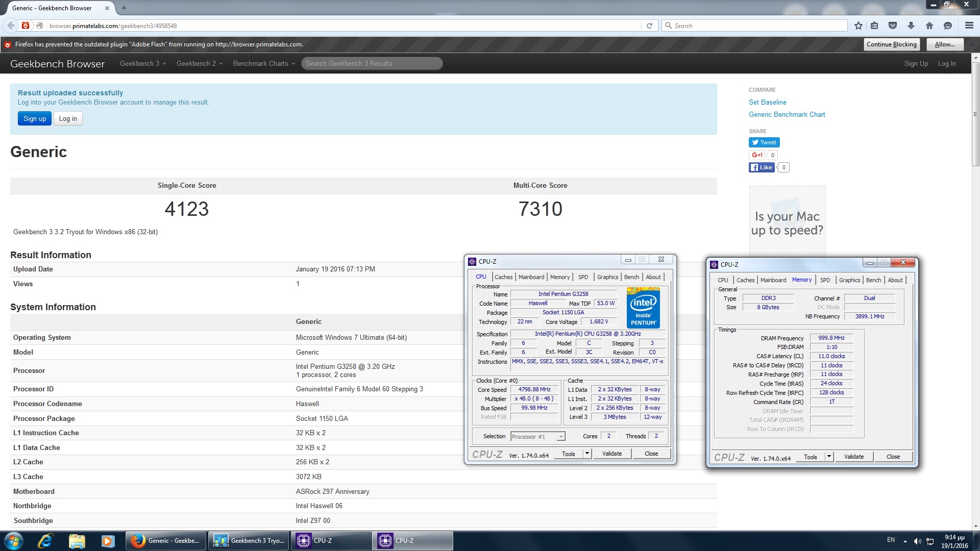
Task: Click the blocked plugin icon in address bar
Action: (26, 26)
